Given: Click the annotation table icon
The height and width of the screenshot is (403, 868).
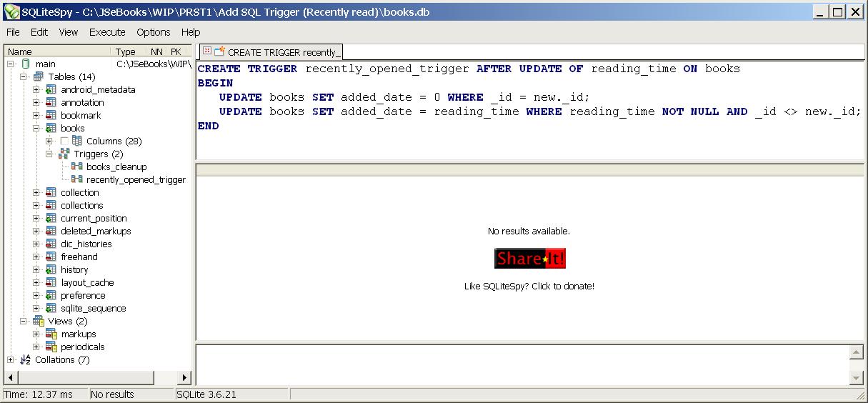Looking at the screenshot, I should pos(51,103).
